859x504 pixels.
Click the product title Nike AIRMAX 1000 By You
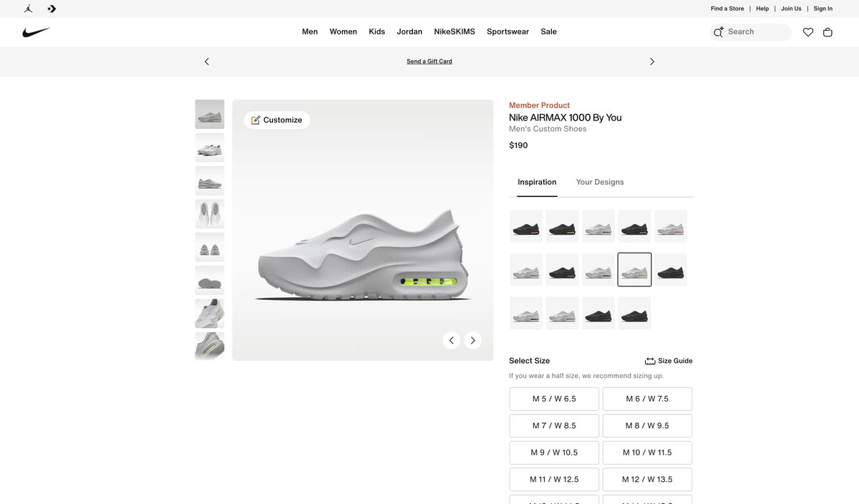(566, 117)
